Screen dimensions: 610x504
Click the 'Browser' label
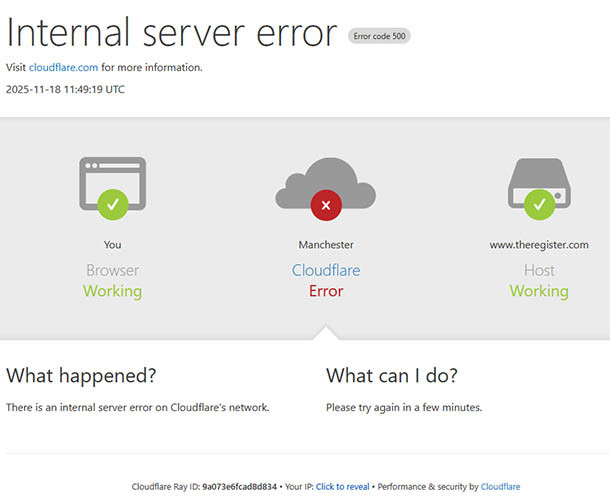coord(112,270)
